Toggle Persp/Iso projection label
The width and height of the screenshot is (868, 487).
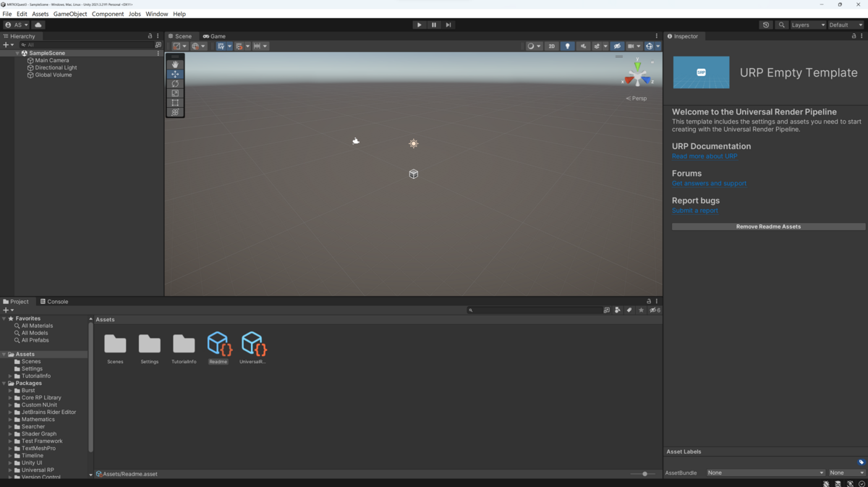pos(637,98)
